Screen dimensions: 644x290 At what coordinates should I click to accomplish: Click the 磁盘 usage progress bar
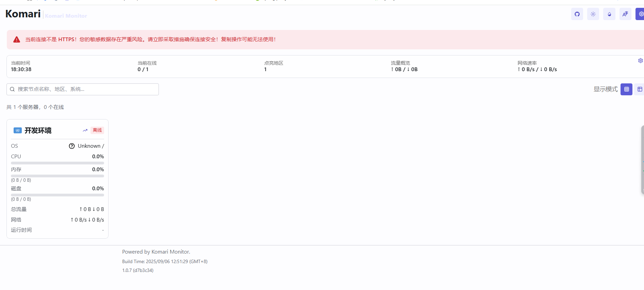(57, 195)
